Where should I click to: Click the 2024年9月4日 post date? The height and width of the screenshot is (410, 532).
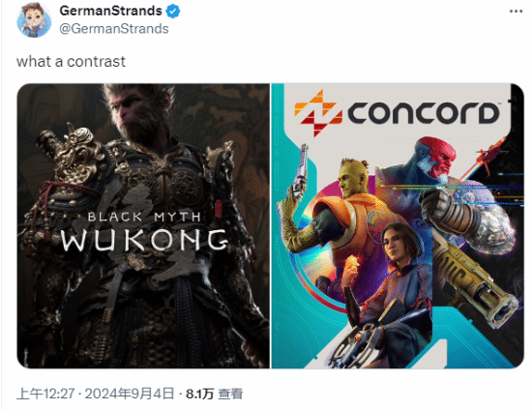pyautogui.click(x=130, y=394)
